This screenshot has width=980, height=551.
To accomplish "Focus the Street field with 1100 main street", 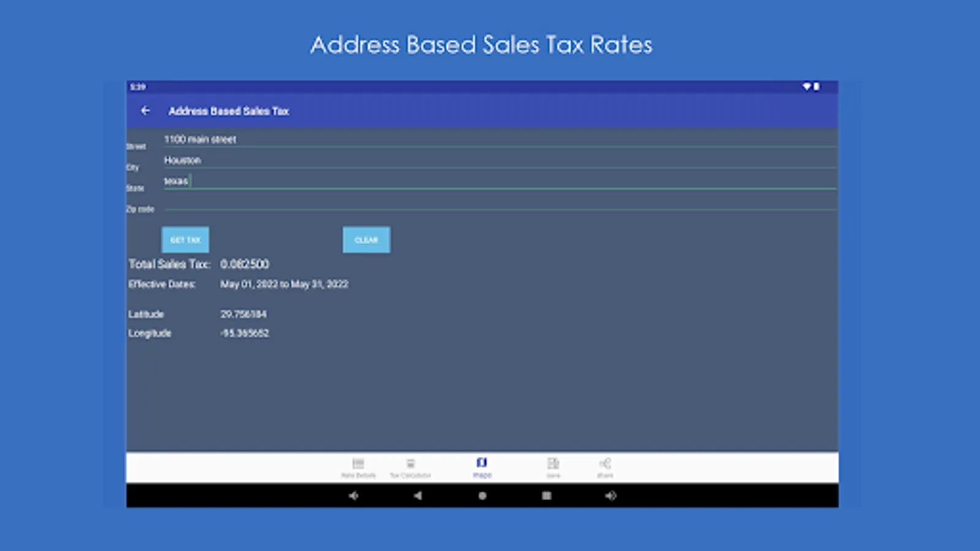I will point(500,140).
